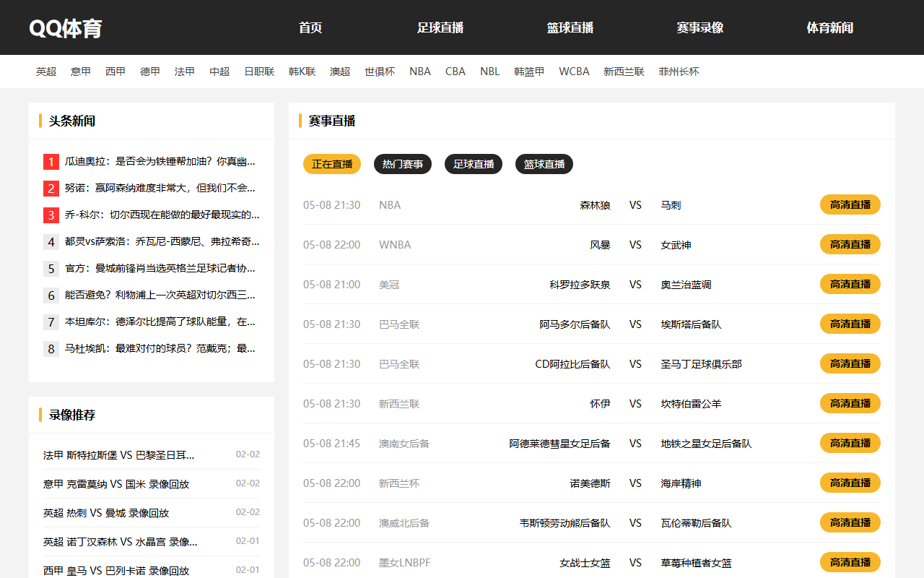Open the 首页 nav item
This screenshot has width=924, height=578.
[310, 27]
